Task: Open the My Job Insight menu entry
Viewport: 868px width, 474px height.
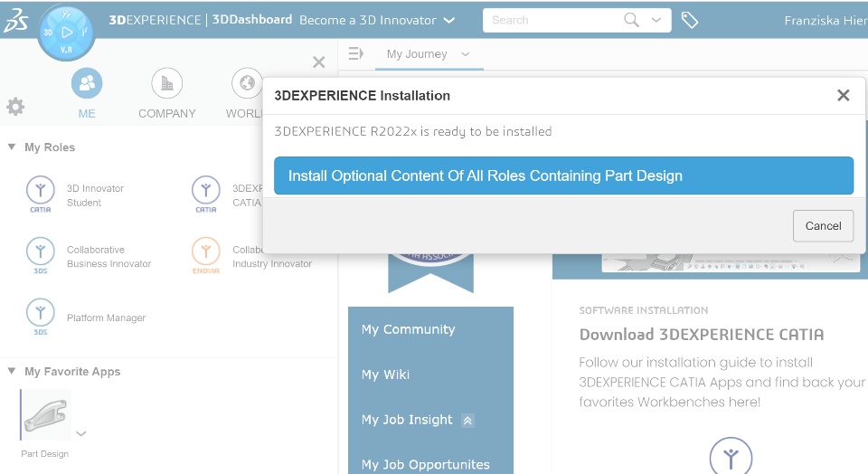Action: point(407,420)
